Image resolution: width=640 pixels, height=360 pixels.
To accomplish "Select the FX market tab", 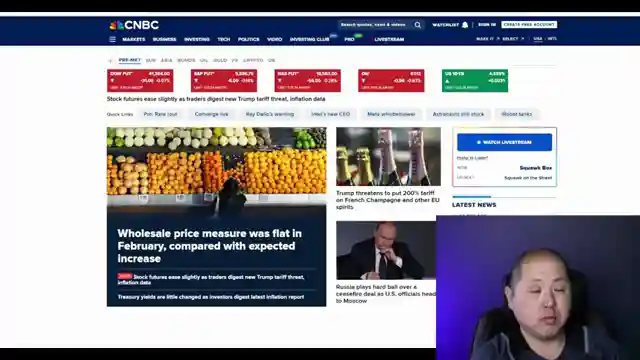I will 235,60.
